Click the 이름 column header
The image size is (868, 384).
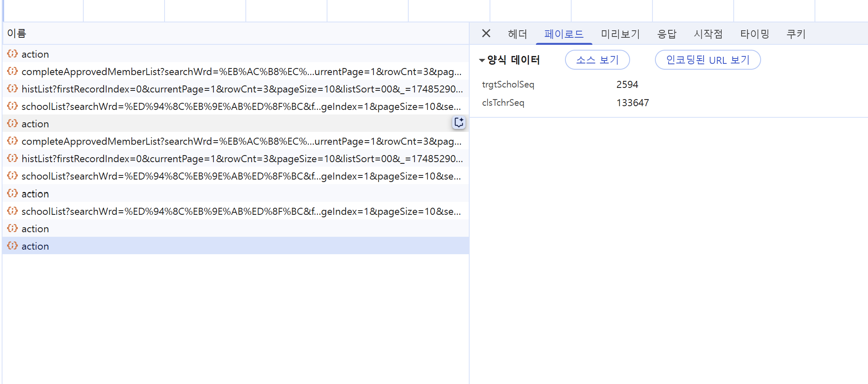click(17, 33)
